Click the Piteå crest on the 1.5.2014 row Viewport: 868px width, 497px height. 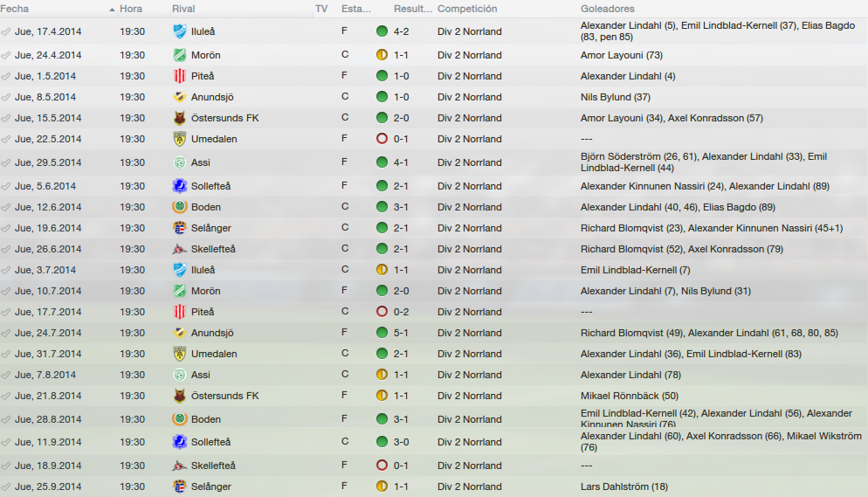(179, 76)
